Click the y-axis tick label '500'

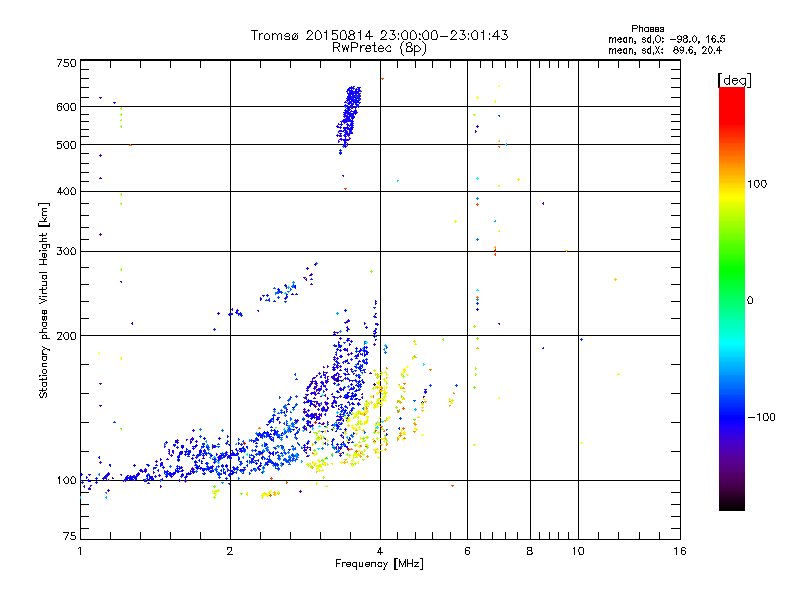[66, 145]
